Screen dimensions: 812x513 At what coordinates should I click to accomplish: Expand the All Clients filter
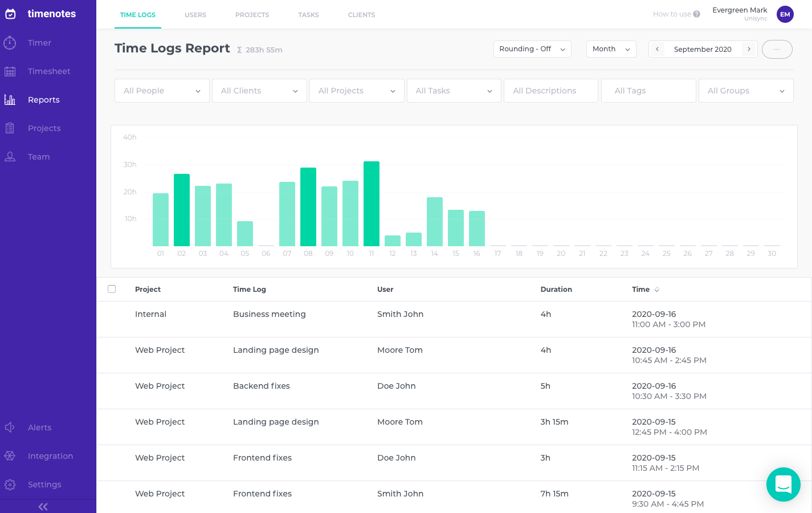[259, 91]
